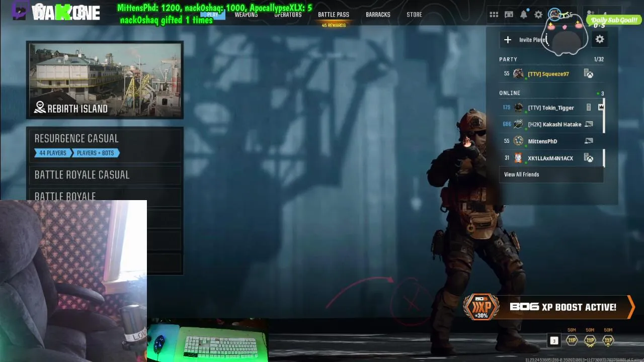The width and height of the screenshot is (644, 362).
Task: Click Tokin_Tigger's emblem avatar
Action: 518,108
